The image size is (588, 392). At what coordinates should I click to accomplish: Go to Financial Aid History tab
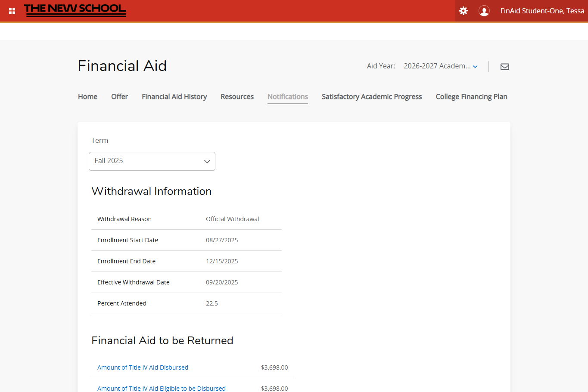pyautogui.click(x=174, y=97)
